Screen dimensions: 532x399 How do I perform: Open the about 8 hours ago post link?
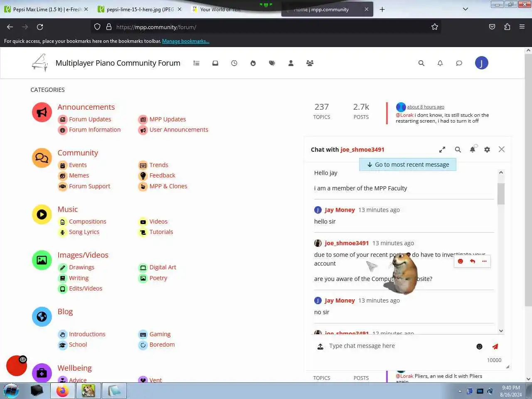[426, 107]
